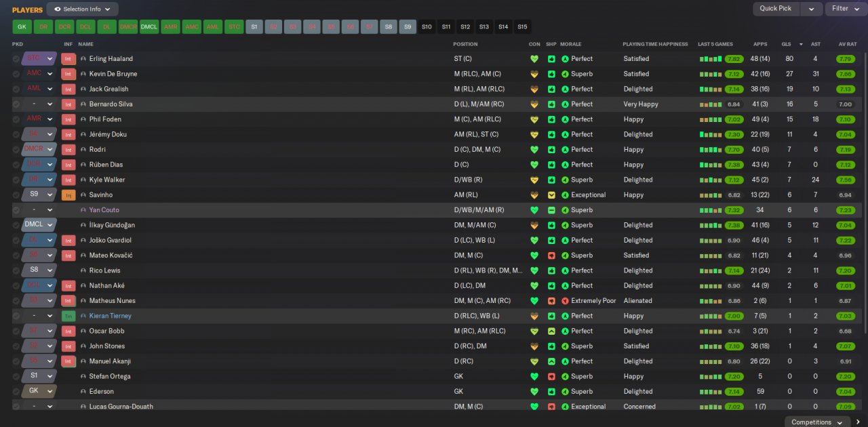Image resolution: width=868 pixels, height=427 pixels.
Task: Click the S12 substitute slot
Action: pyautogui.click(x=465, y=27)
